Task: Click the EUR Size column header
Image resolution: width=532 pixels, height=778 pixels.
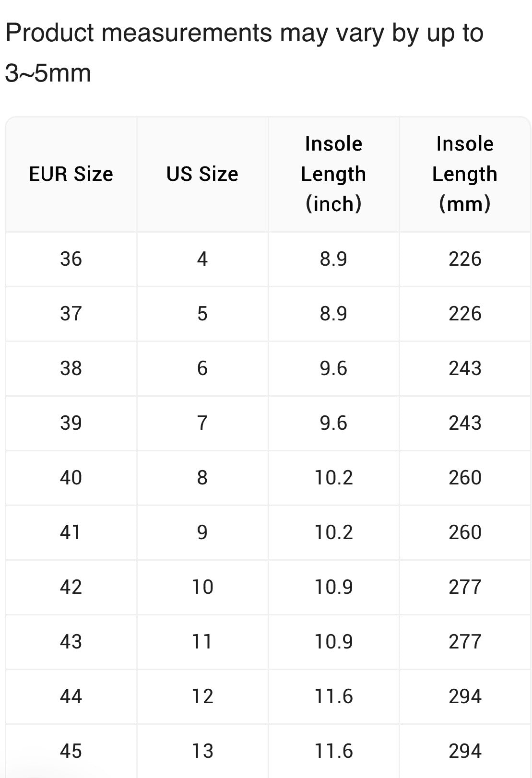Action: point(71,174)
